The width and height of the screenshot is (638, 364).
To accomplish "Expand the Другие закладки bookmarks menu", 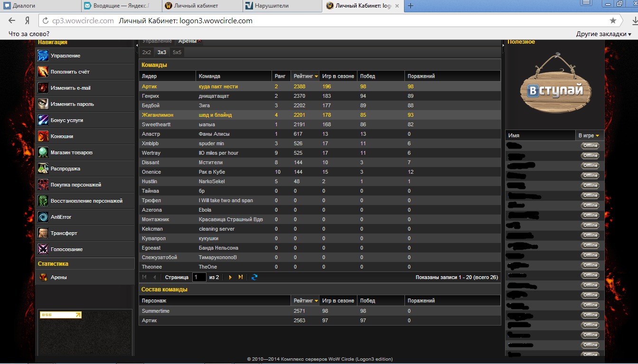I will (603, 34).
